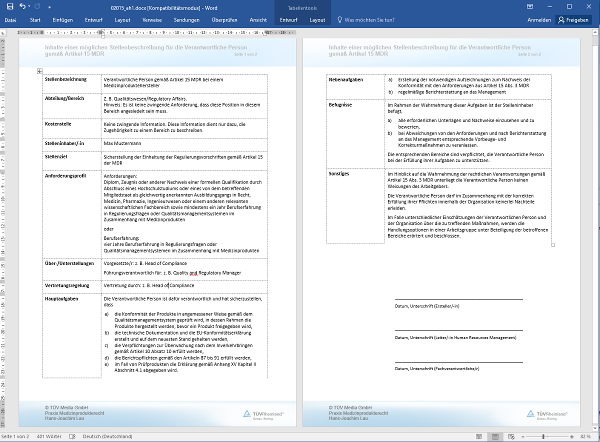Click the table move handle above Stellenbezeichnung

[x=38, y=69]
